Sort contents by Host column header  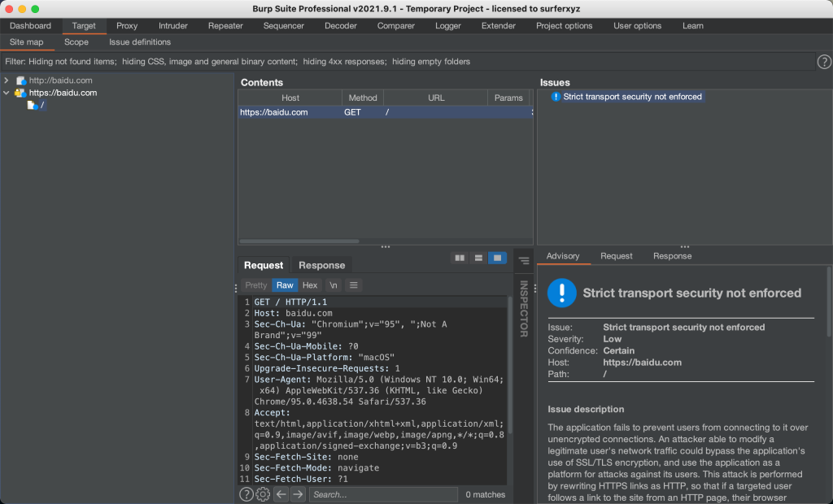click(x=290, y=98)
